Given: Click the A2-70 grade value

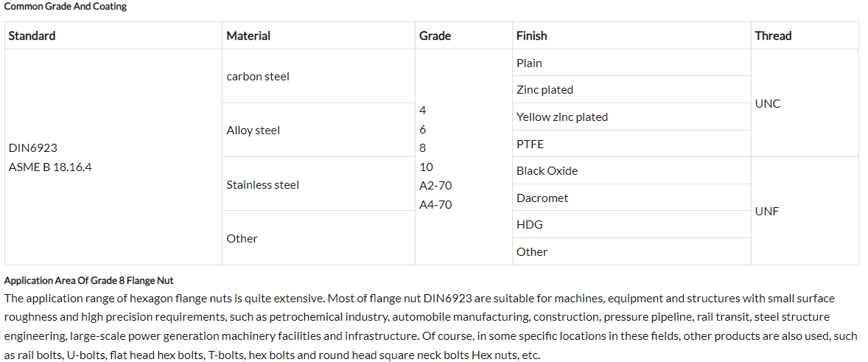Looking at the screenshot, I should (435, 186).
